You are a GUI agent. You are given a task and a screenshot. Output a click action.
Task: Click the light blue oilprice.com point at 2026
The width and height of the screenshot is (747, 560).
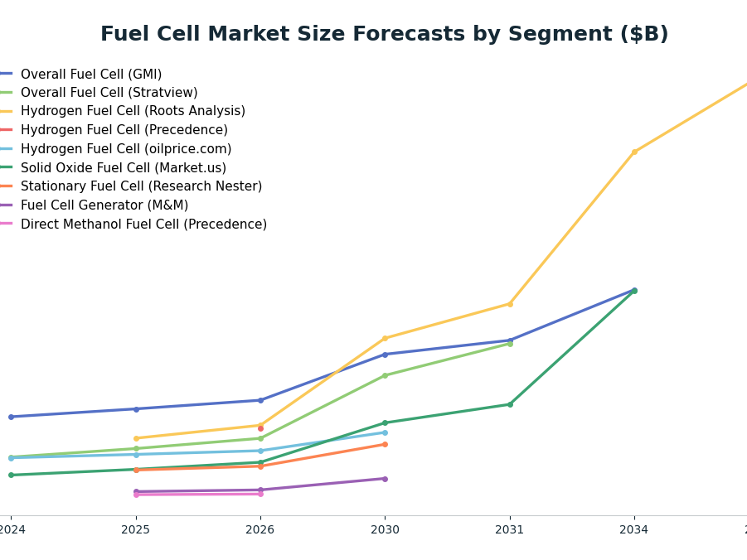click(x=260, y=451)
